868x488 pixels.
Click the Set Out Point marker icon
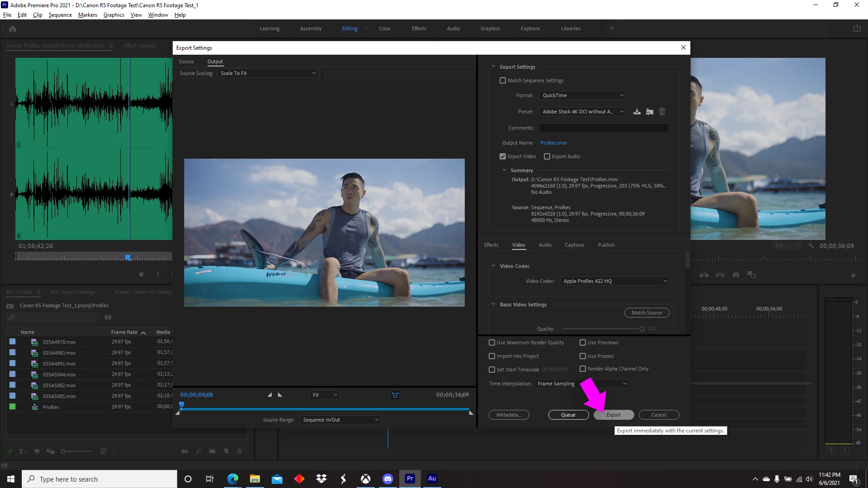(x=280, y=395)
